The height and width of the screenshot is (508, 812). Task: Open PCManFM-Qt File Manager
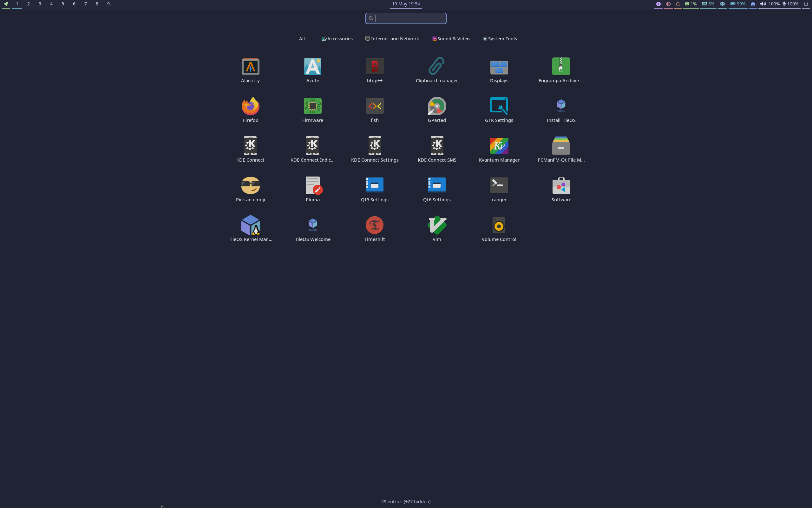[561, 150]
